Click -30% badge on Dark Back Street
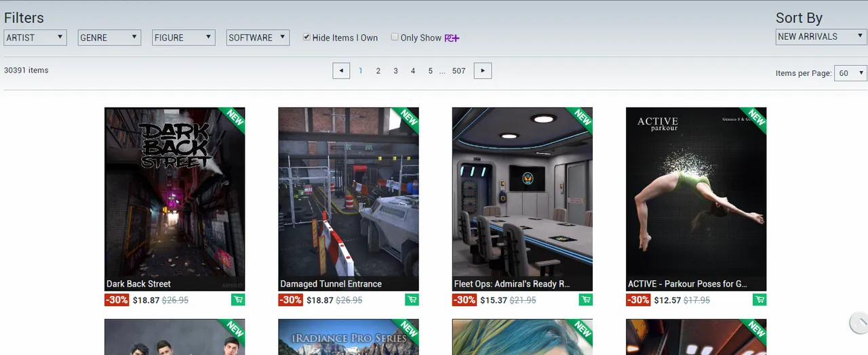 [117, 299]
